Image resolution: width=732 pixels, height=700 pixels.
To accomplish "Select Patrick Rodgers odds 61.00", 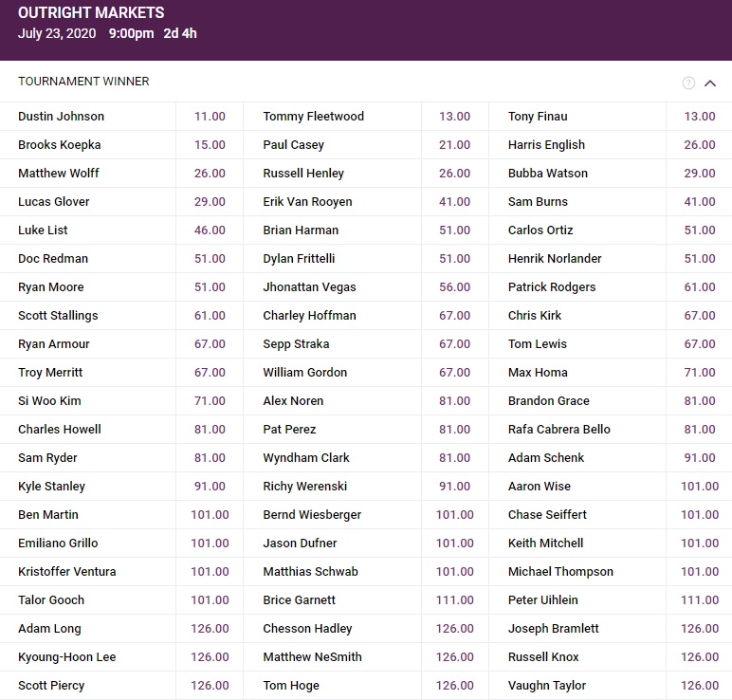I will pyautogui.click(x=700, y=287).
